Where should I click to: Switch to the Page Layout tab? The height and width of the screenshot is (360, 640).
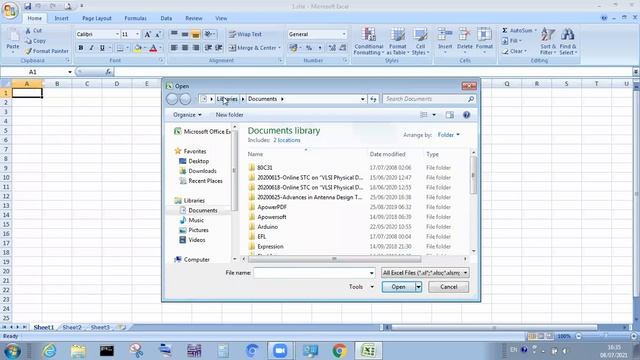point(97,18)
